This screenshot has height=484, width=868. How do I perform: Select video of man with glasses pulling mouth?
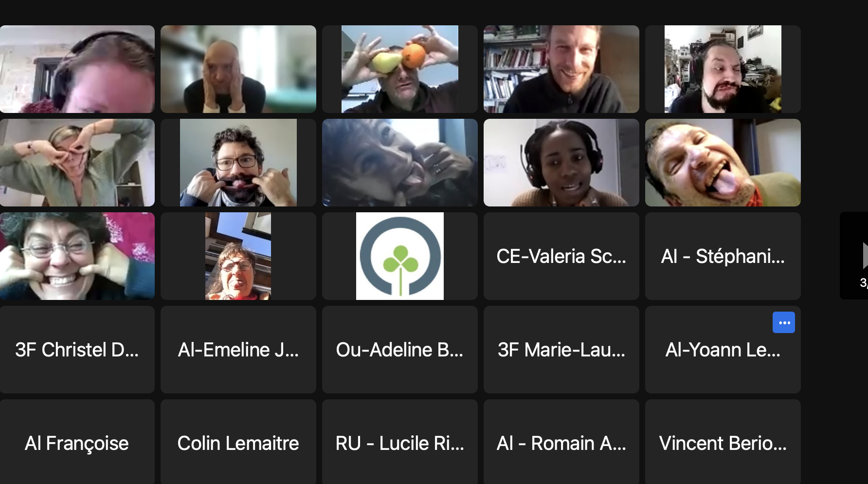[238, 163]
